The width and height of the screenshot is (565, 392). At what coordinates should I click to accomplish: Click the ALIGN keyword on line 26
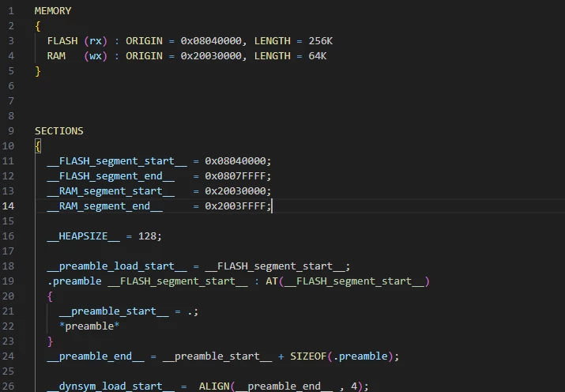pos(214,386)
